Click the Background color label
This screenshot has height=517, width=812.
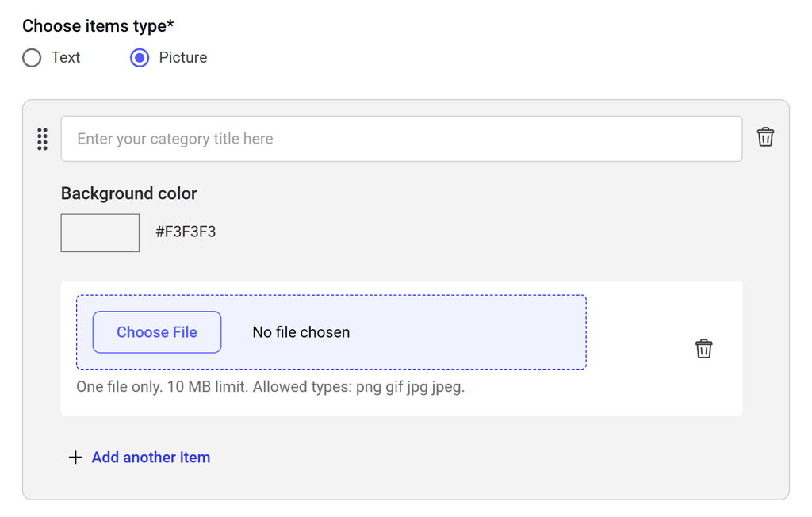coord(128,193)
